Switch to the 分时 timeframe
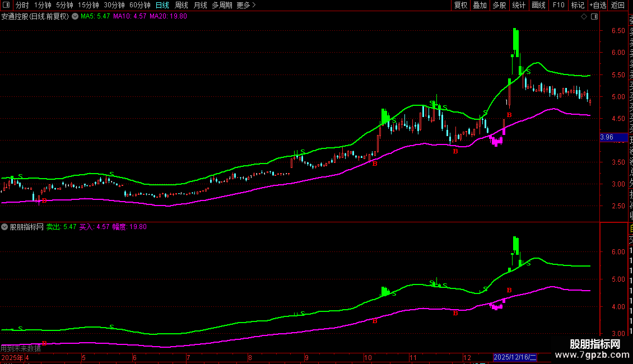This screenshot has width=633, height=364. click(x=22, y=5)
